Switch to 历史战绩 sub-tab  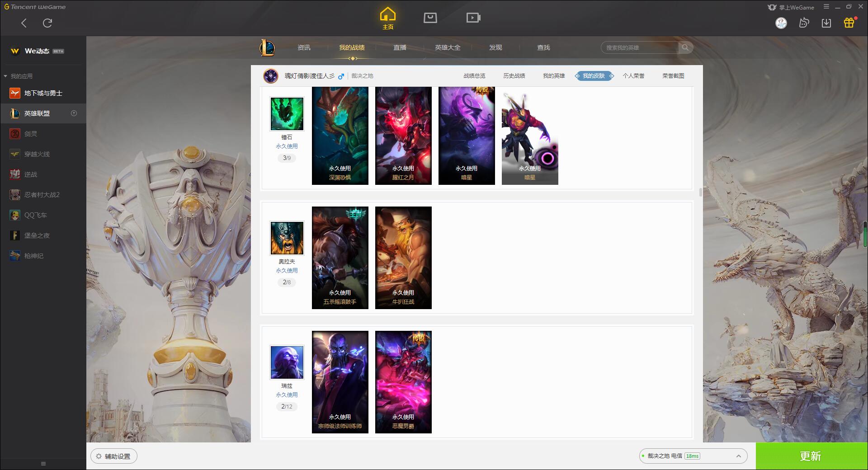pos(514,76)
